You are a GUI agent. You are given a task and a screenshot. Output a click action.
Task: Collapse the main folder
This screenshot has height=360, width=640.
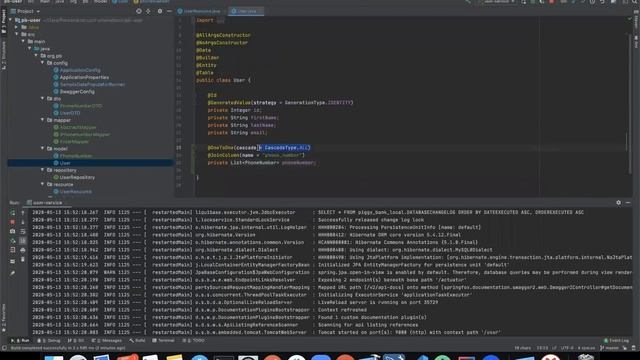[23, 41]
